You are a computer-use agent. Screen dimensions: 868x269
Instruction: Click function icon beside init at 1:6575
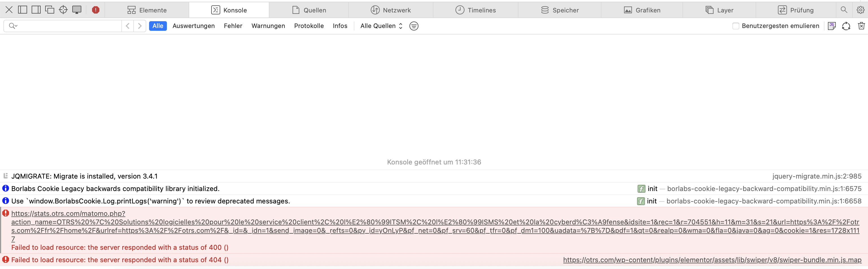(641, 189)
